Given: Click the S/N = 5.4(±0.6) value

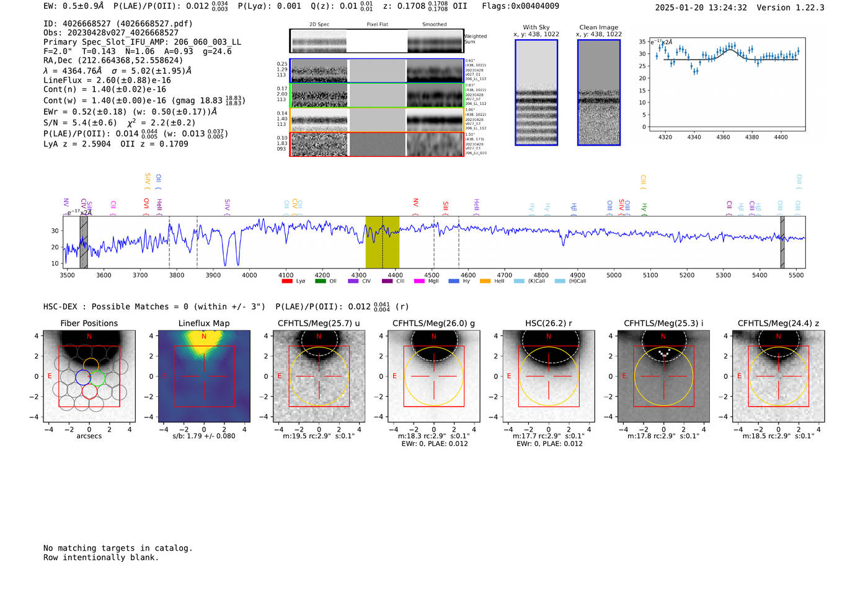Looking at the screenshot, I should click(80, 122).
